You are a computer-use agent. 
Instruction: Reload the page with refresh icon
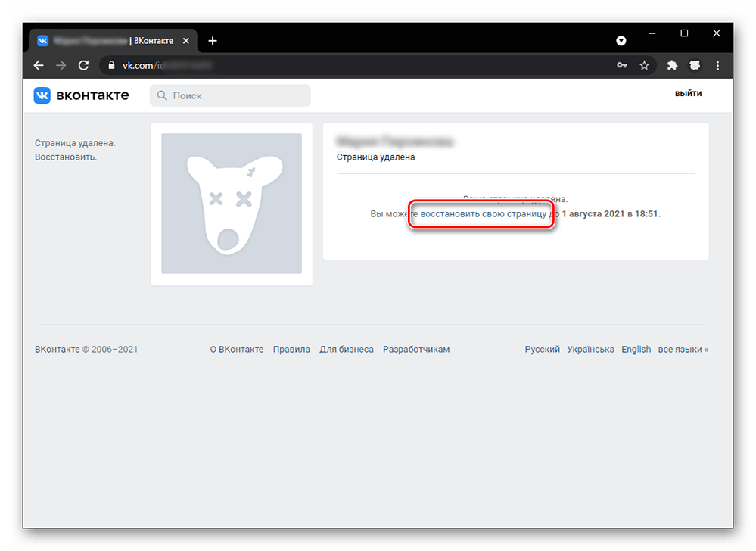[83, 65]
